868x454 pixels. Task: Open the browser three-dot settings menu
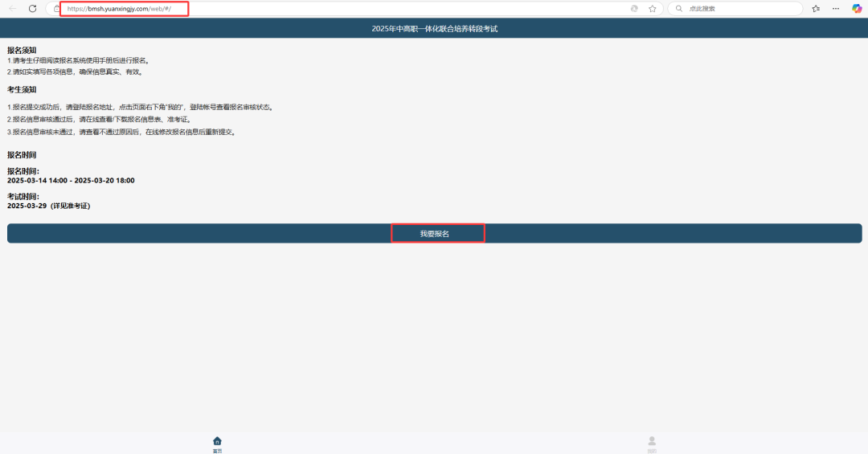[x=836, y=9]
